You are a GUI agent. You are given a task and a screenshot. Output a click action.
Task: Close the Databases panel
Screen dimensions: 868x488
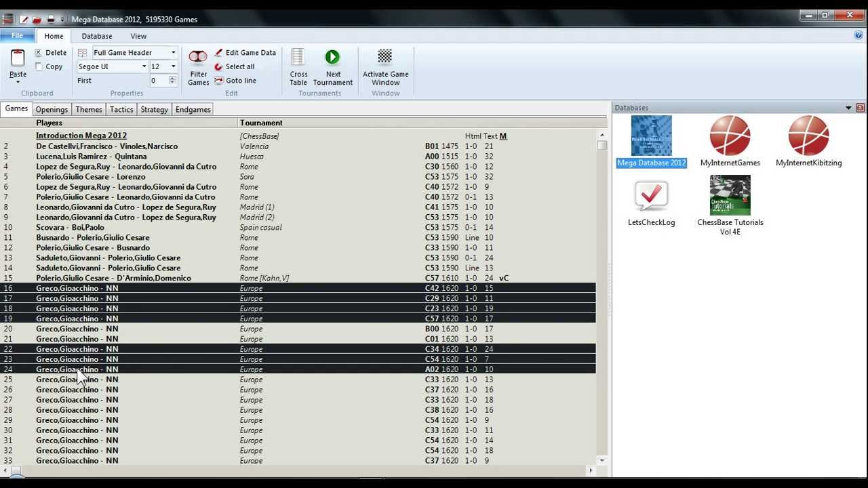pos(860,108)
